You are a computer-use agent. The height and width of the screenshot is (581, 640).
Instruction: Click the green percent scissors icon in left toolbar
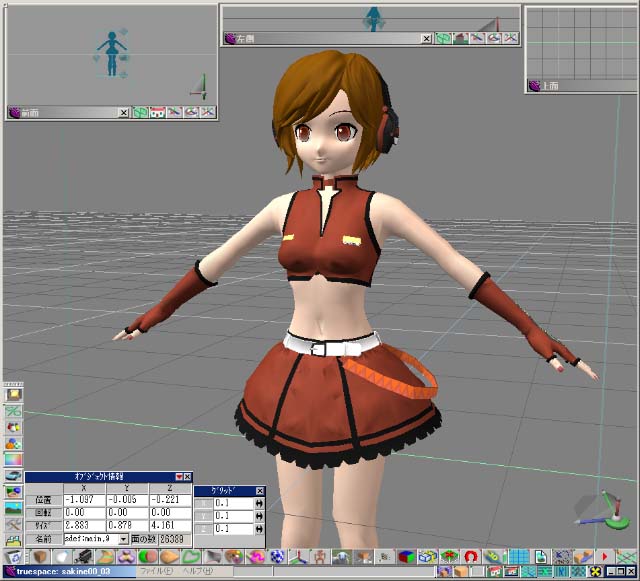tap(14, 411)
